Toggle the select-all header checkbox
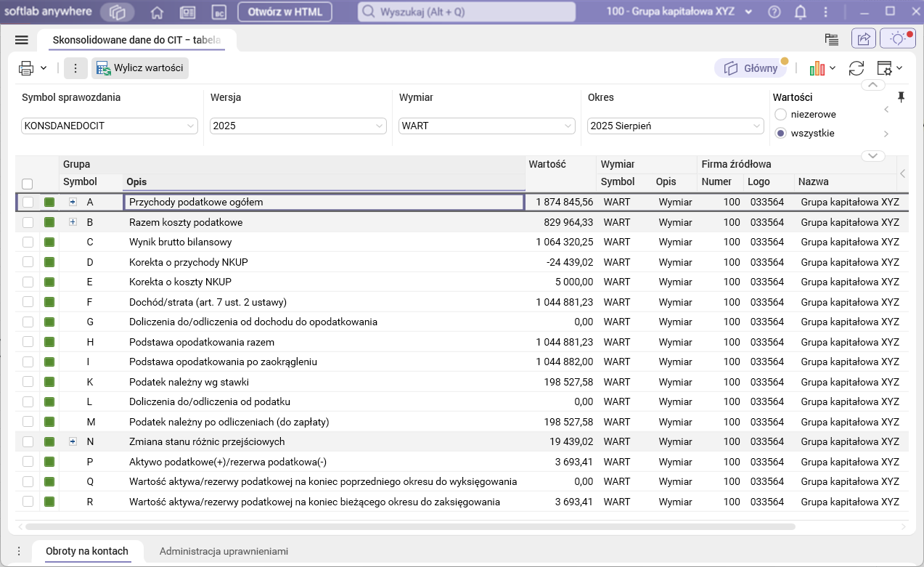 click(x=28, y=184)
